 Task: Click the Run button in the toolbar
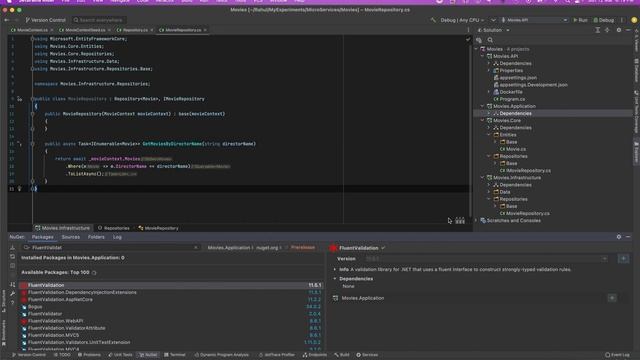(580, 20)
